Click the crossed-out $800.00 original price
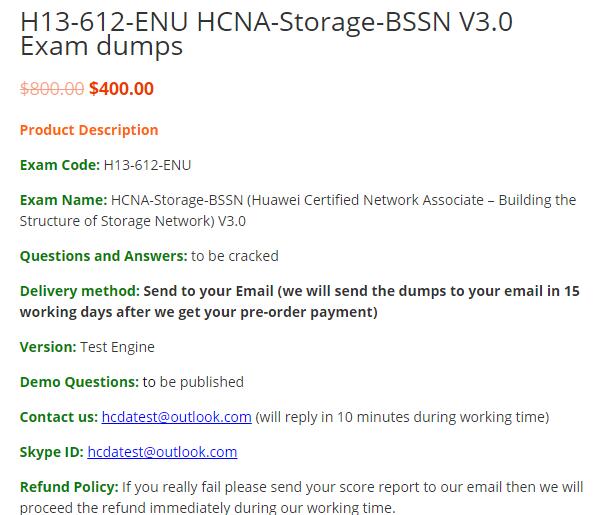The image size is (597, 515). click(52, 89)
